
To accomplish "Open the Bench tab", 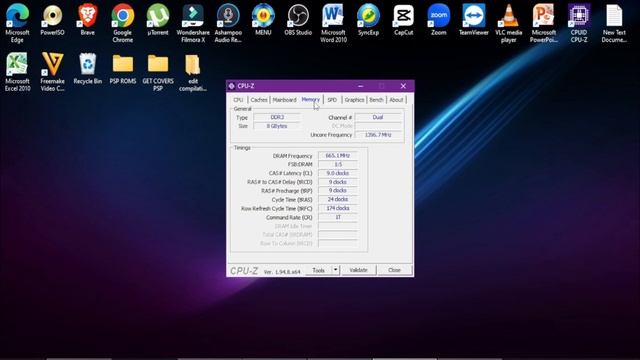I will [x=376, y=100].
